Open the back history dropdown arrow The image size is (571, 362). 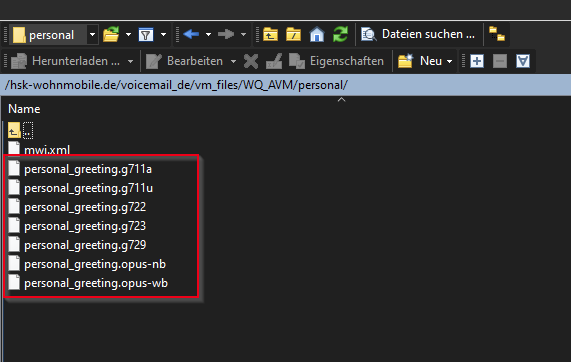point(208,35)
